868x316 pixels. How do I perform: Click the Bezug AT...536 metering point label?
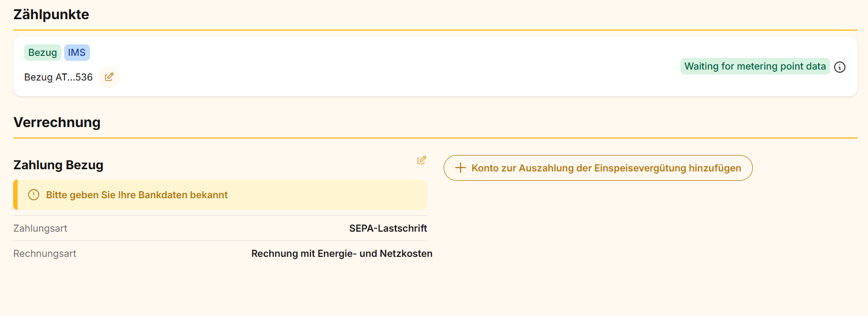click(59, 77)
